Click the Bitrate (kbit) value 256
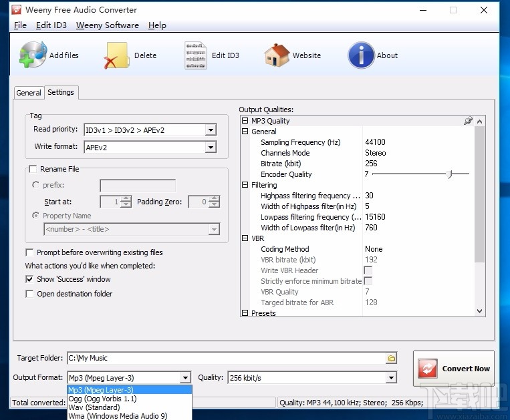The height and width of the screenshot is (420, 510). click(x=371, y=164)
